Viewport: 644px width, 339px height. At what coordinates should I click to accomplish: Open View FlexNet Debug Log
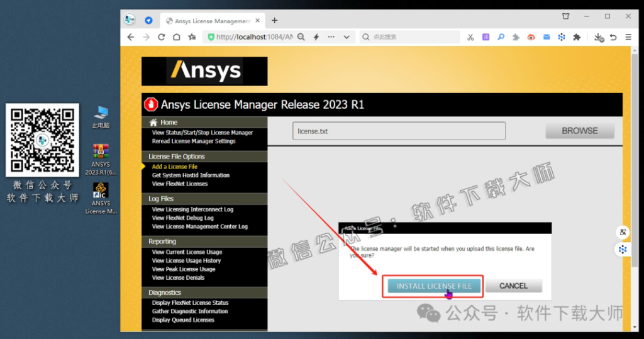click(182, 218)
